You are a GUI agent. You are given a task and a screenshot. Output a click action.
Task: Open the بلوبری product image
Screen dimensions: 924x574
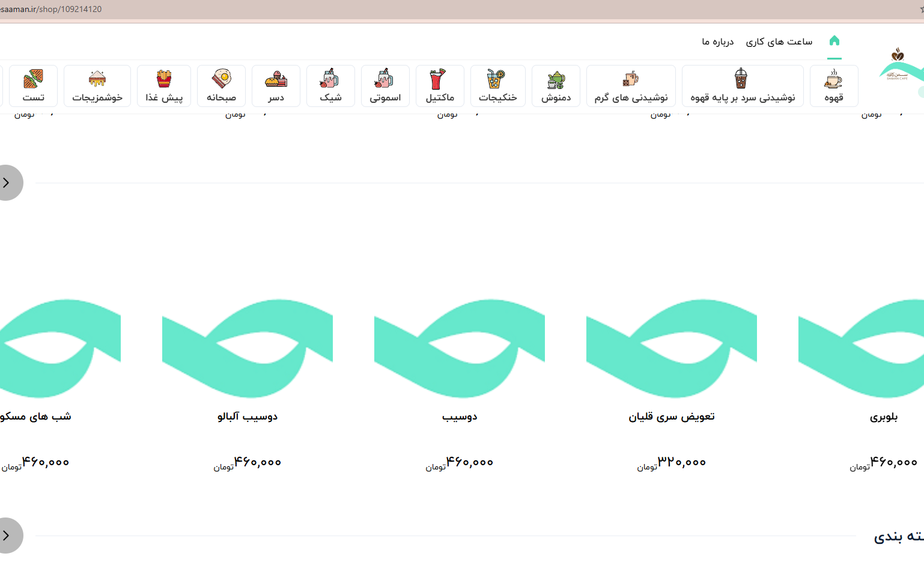(861, 349)
